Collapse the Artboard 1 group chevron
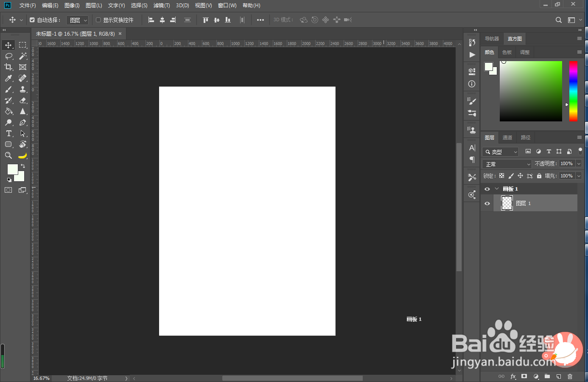Screen dimensions: 588x382 (x=497, y=189)
